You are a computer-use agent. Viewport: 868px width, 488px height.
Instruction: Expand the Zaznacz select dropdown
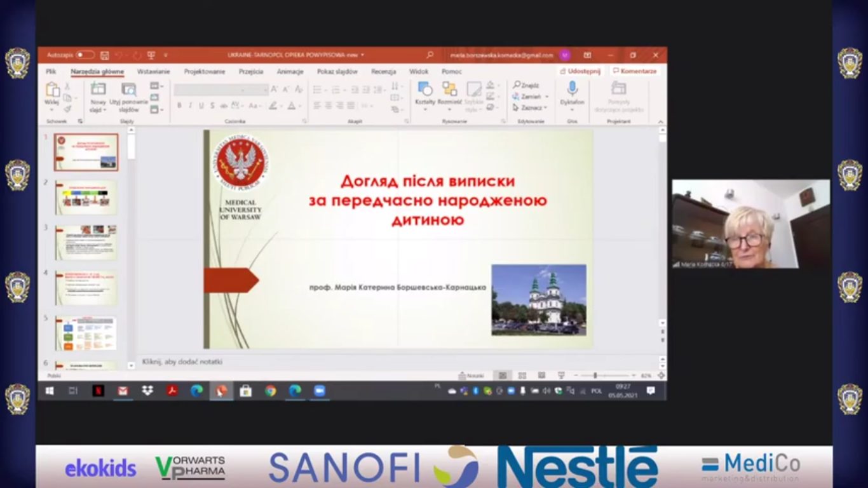click(545, 107)
